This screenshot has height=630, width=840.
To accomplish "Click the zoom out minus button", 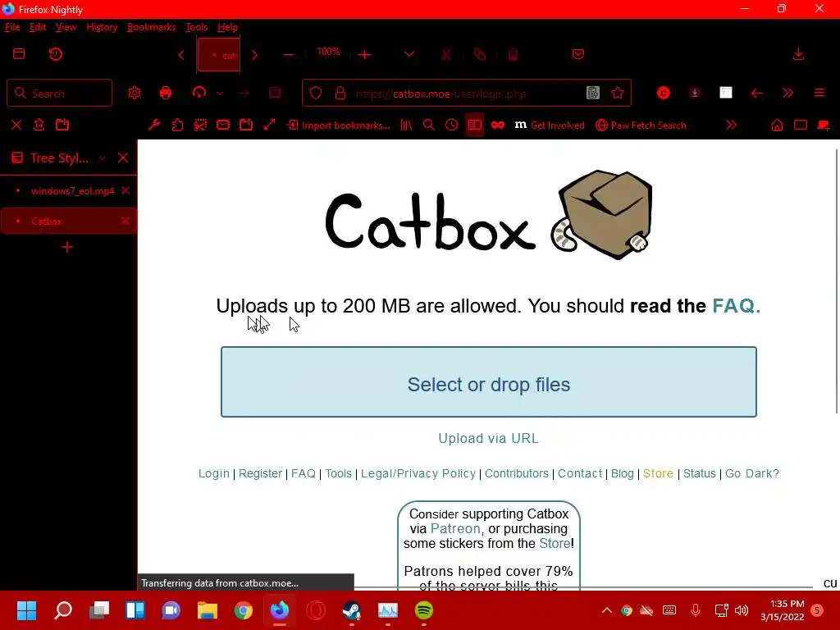I will point(288,55).
